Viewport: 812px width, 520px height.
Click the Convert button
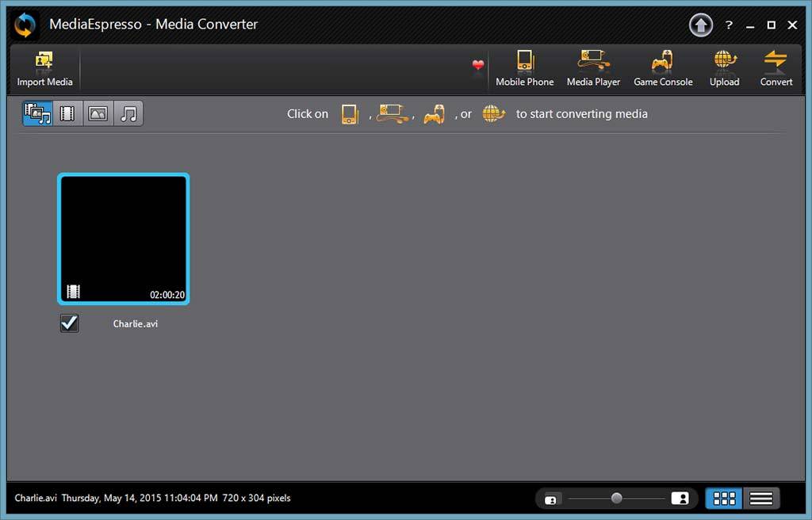pyautogui.click(x=776, y=68)
